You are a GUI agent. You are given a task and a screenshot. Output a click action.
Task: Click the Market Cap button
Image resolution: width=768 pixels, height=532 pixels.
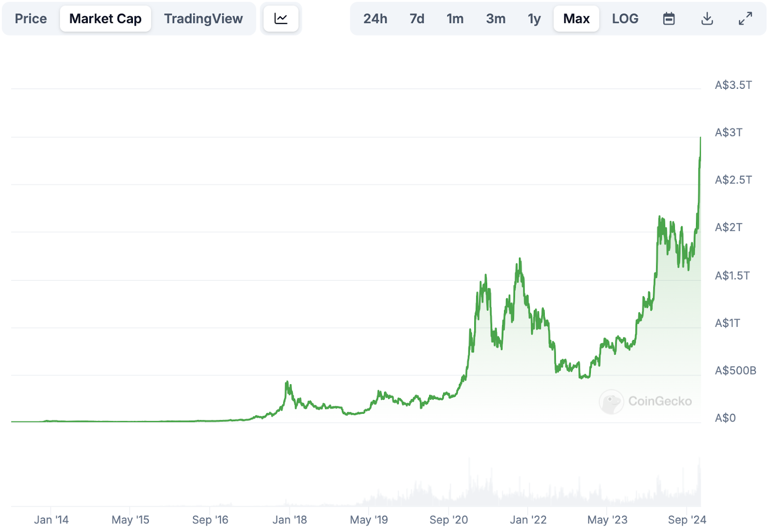tap(105, 19)
